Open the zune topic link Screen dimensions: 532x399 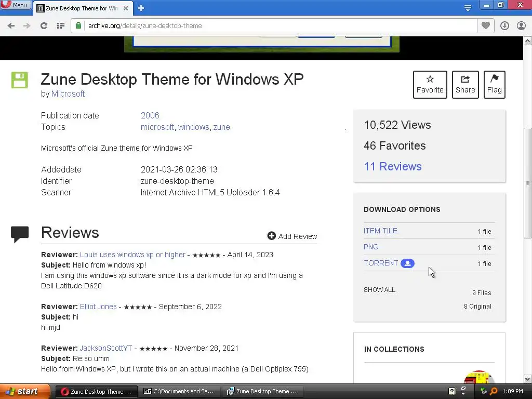coord(221,127)
